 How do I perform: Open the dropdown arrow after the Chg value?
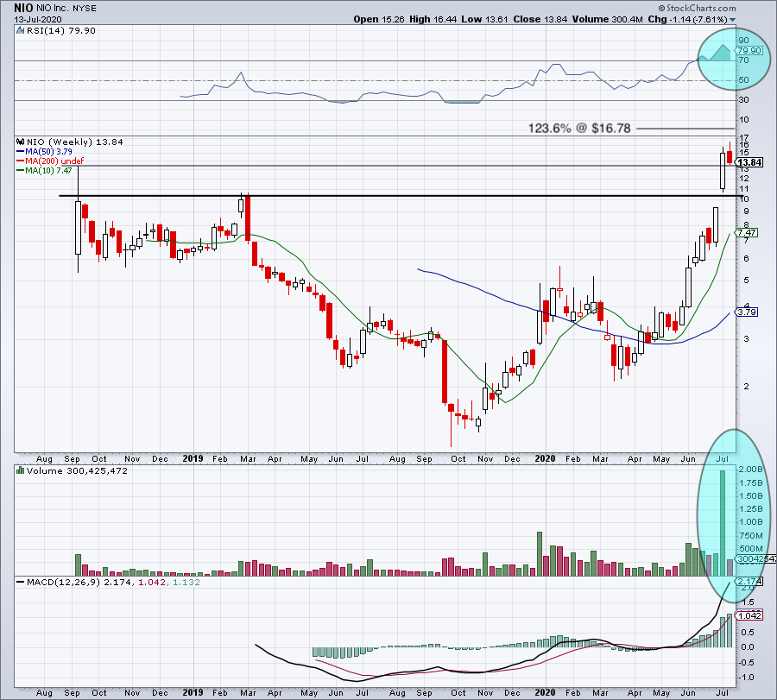click(732, 20)
